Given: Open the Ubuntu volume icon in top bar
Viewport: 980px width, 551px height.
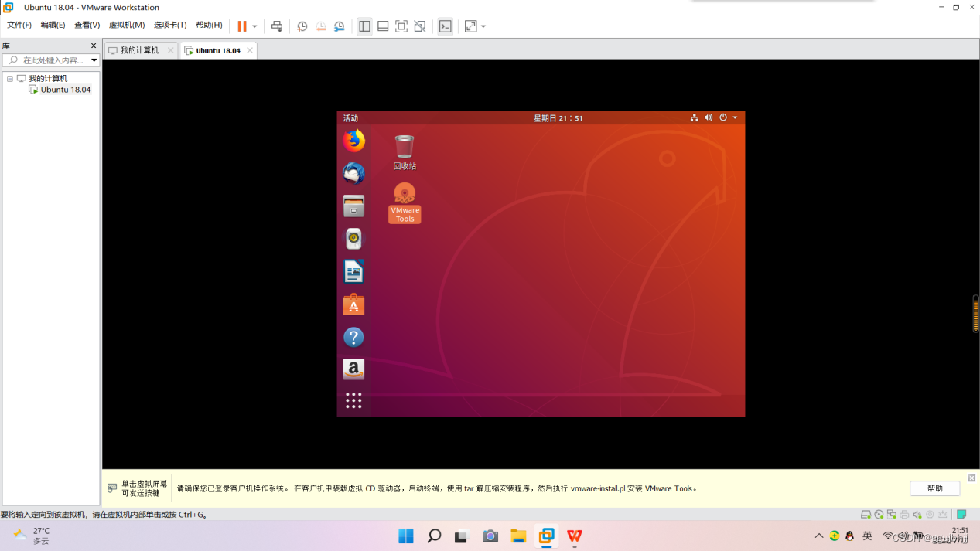Looking at the screenshot, I should 709,117.
